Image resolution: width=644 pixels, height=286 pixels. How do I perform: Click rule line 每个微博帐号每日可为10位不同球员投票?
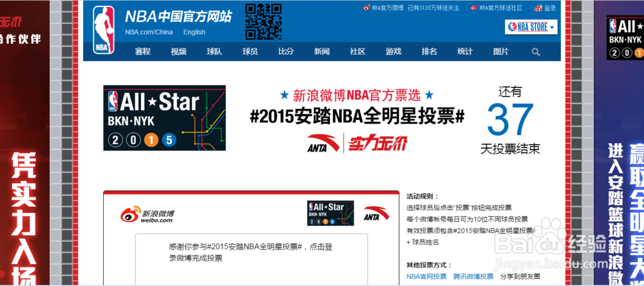[x=467, y=219]
